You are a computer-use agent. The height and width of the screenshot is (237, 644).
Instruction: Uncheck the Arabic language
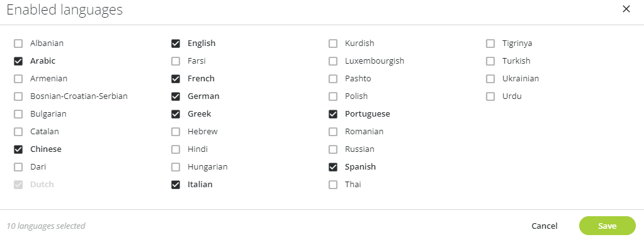tap(18, 61)
